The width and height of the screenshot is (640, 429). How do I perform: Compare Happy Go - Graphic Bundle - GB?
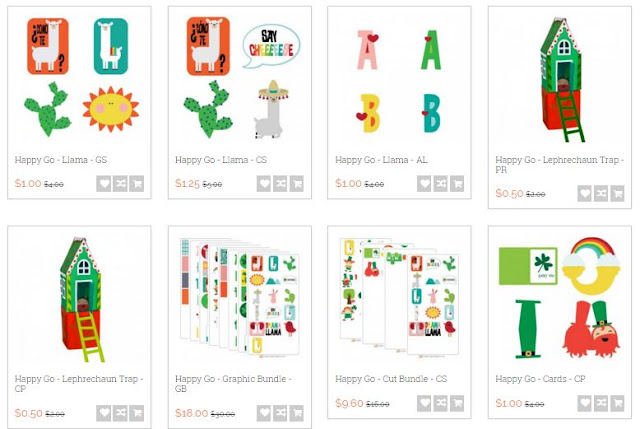click(280, 413)
